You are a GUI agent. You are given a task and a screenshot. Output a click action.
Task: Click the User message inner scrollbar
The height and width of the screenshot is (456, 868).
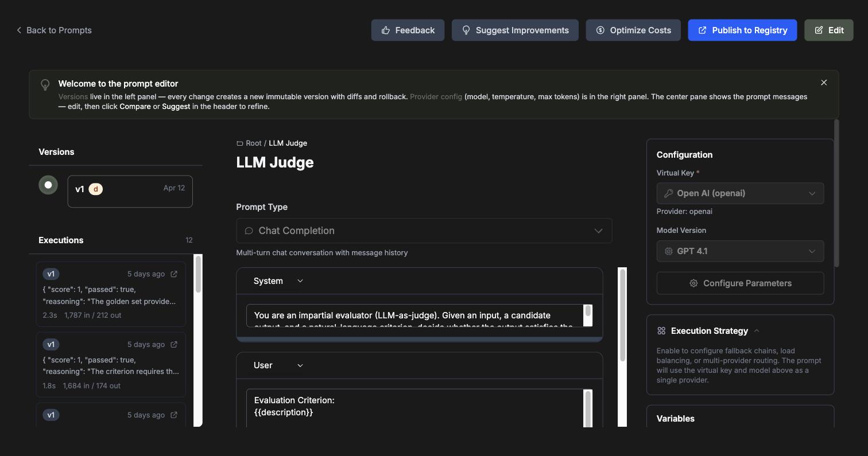coord(588,408)
